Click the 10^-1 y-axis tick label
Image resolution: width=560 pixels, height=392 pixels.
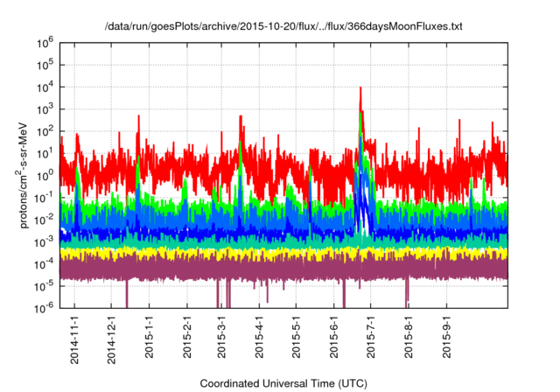pyautogui.click(x=44, y=198)
